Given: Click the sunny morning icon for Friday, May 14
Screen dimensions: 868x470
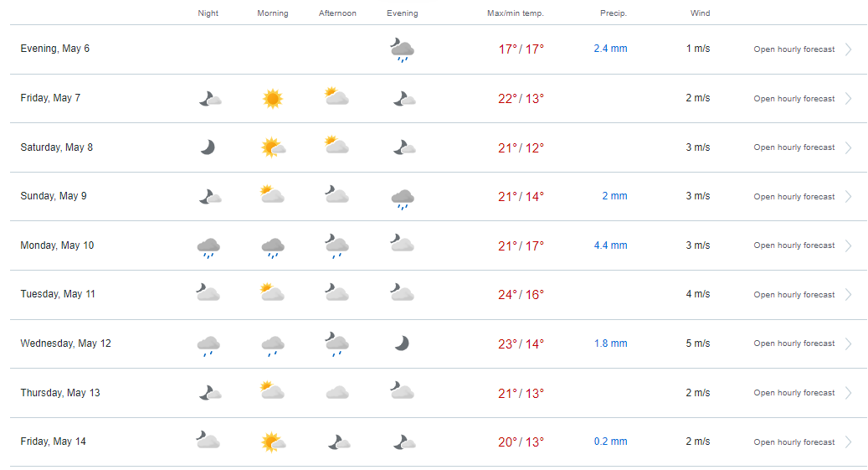Looking at the screenshot, I should tap(273, 442).
